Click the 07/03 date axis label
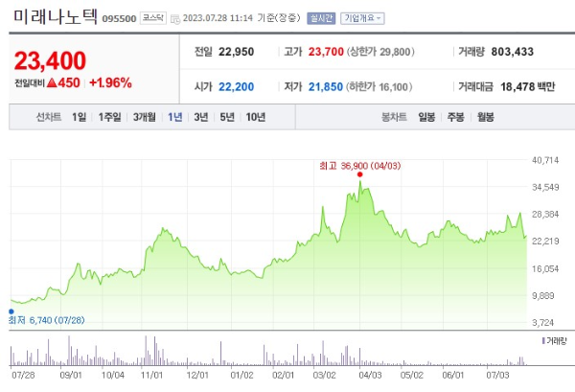This screenshot has width=575, height=392. click(x=497, y=375)
